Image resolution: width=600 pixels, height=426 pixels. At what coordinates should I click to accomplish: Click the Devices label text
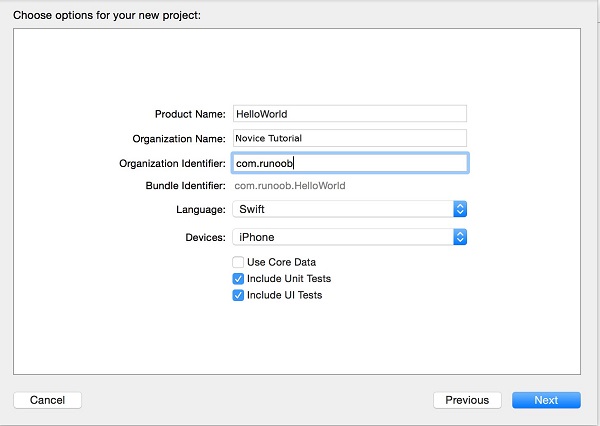[x=203, y=237]
